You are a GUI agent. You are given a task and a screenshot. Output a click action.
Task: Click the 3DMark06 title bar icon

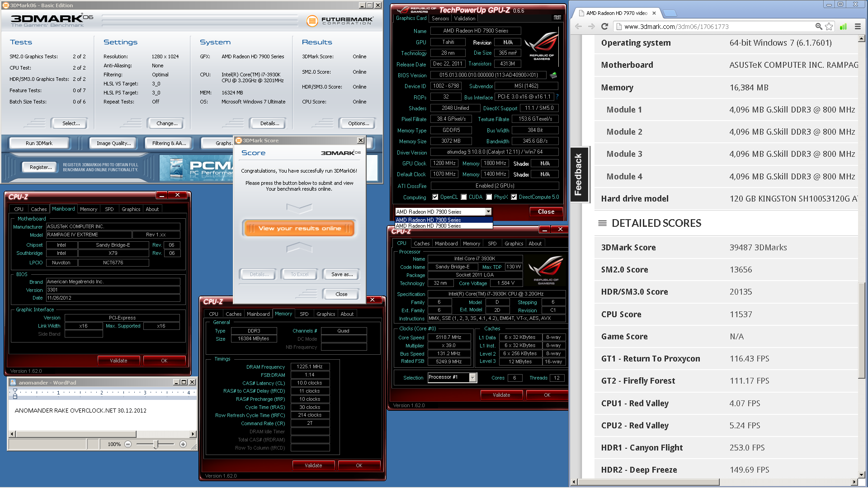coord(6,5)
